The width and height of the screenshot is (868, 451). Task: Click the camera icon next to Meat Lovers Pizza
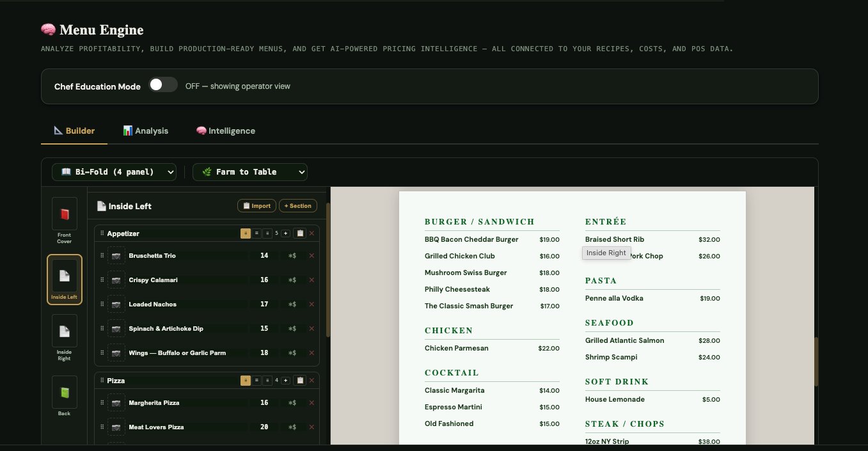coord(116,427)
